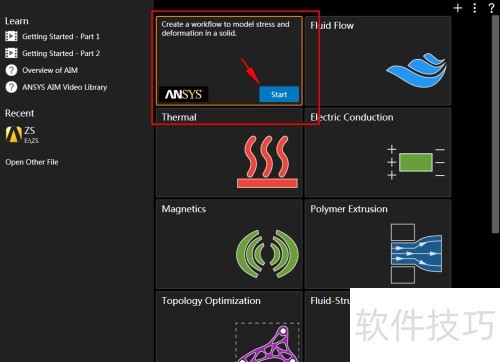The height and width of the screenshot is (362, 500).
Task: Click the vertical scrollbar of template list
Action: [495, 123]
